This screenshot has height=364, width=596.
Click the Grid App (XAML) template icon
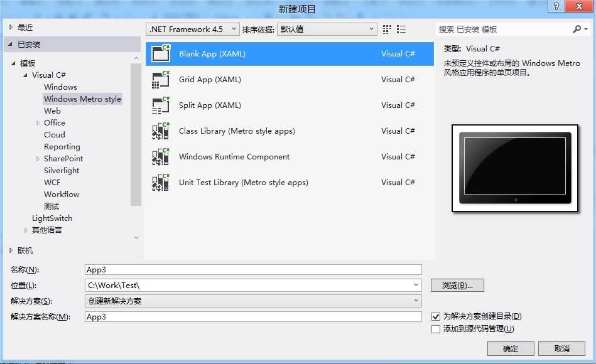coord(160,80)
